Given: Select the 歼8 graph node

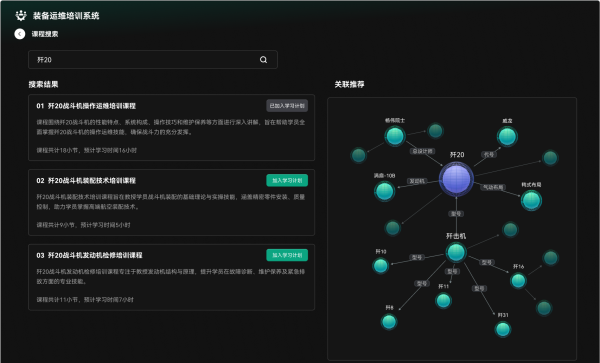Looking at the screenshot, I should click(x=389, y=322).
